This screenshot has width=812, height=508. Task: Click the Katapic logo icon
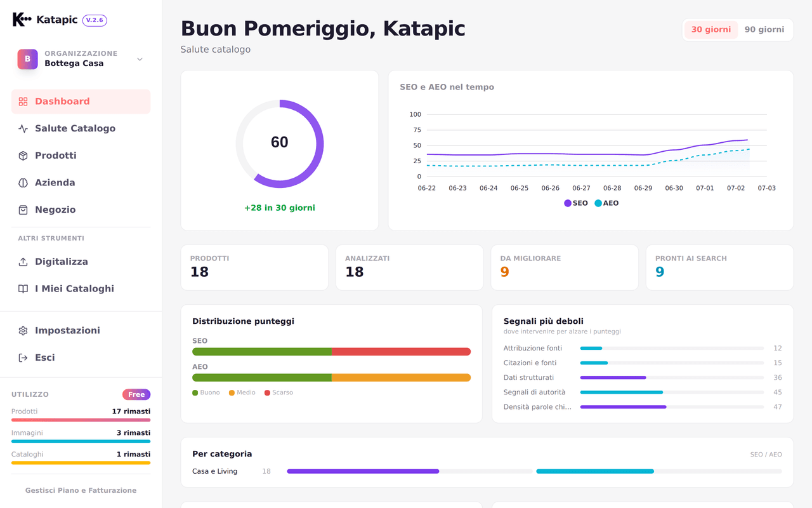pyautogui.click(x=22, y=20)
